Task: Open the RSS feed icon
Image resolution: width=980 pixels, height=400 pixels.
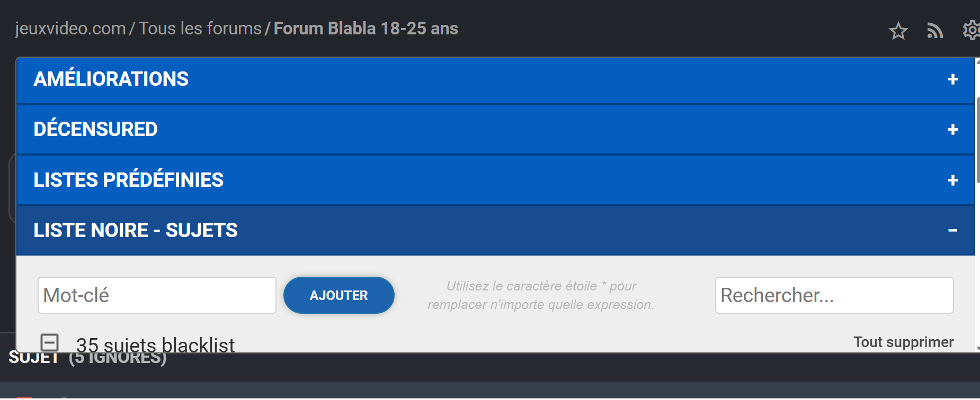Action: point(935,31)
